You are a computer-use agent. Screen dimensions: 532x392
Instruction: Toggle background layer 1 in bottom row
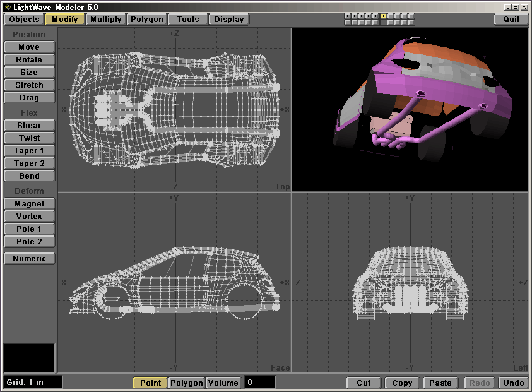(348, 22)
